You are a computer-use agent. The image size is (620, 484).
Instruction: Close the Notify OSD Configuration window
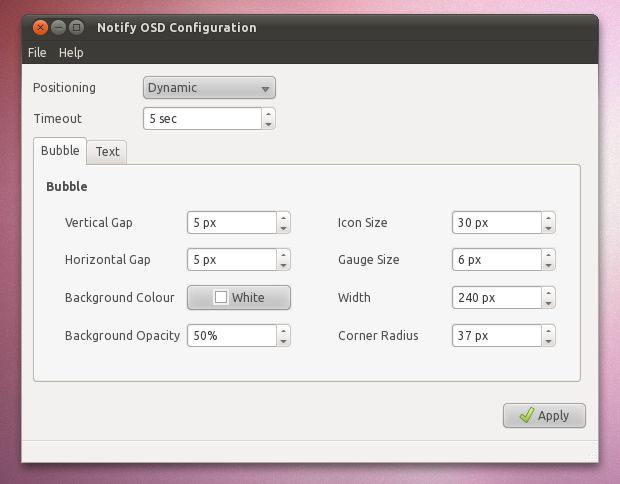40,28
